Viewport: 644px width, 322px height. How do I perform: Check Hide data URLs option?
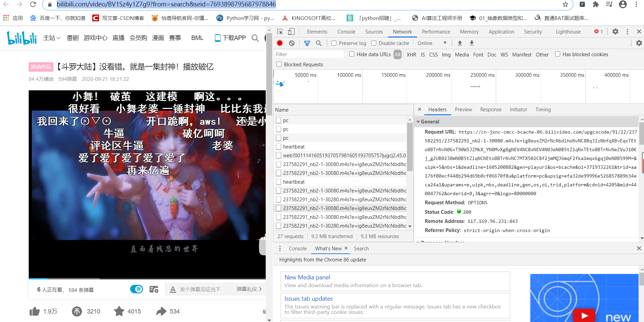click(352, 54)
